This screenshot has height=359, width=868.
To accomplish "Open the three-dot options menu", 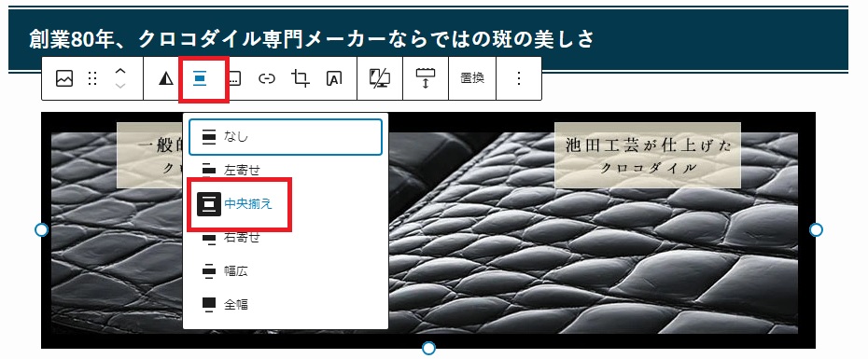I will (x=519, y=79).
